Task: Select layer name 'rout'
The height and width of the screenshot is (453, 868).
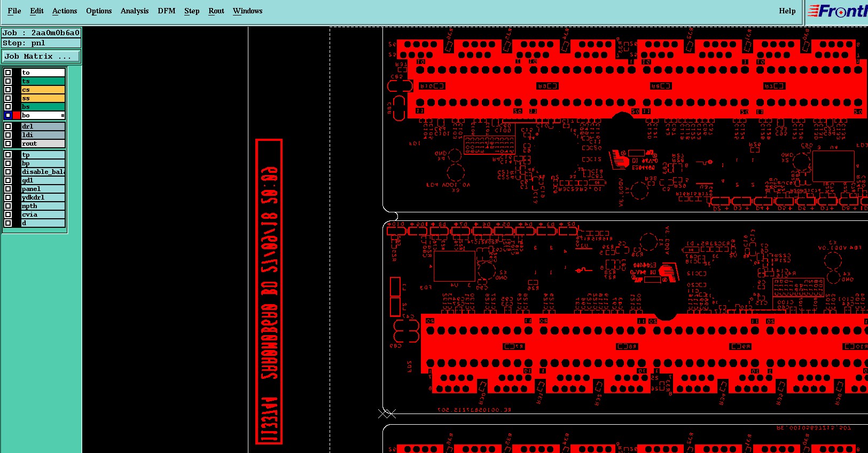Action: click(43, 144)
